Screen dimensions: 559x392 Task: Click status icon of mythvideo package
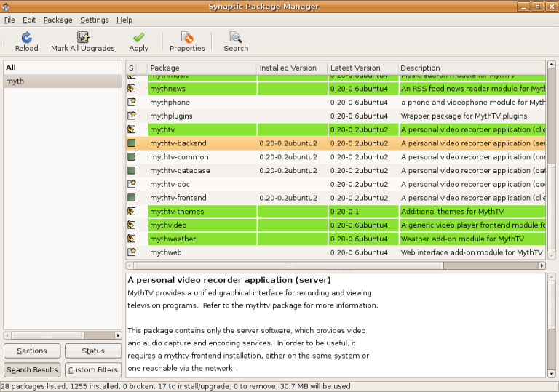(x=132, y=225)
